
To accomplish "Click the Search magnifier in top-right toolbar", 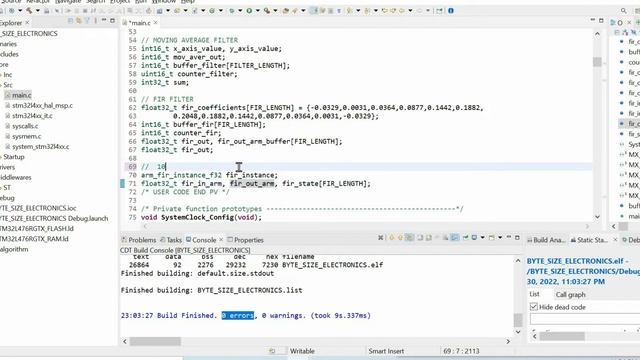I will coord(623,11).
